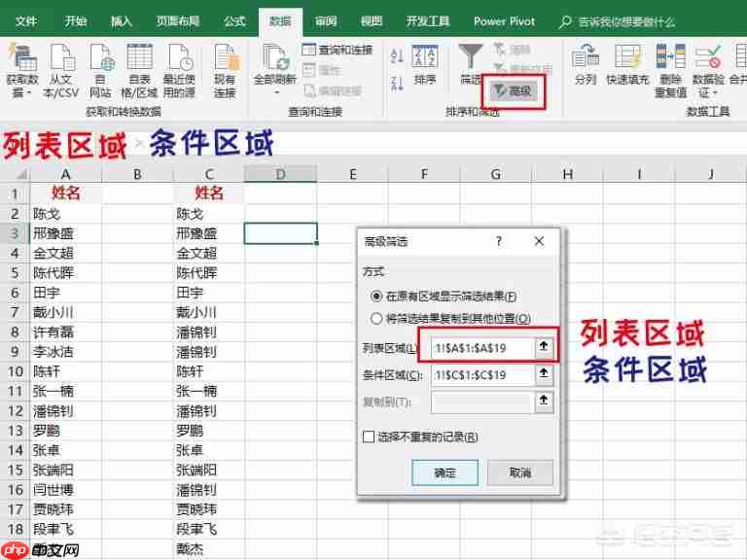Click 数据验证 icon
The width and height of the screenshot is (747, 560).
(x=707, y=56)
